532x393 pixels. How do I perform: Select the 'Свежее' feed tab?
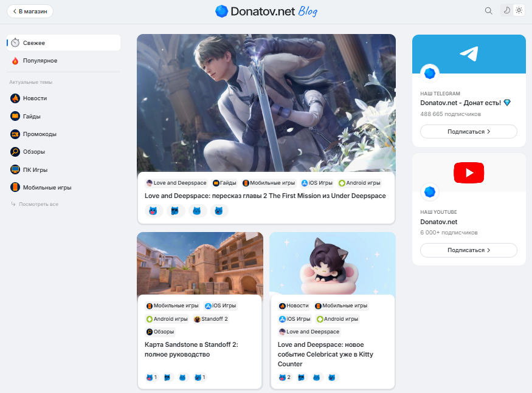pyautogui.click(x=63, y=43)
